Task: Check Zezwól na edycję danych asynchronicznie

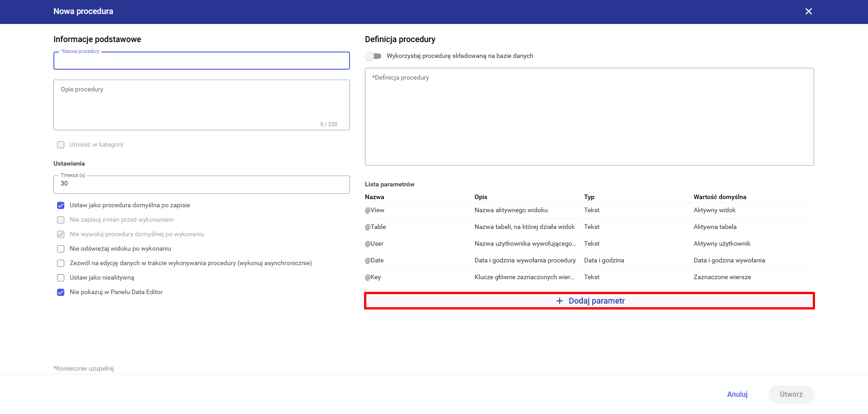Action: tap(61, 263)
